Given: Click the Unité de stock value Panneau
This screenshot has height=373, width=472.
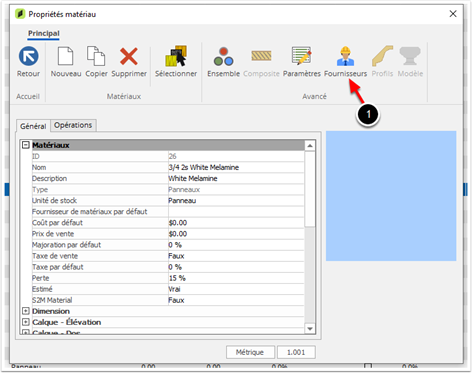Looking at the screenshot, I should pyautogui.click(x=236, y=200).
